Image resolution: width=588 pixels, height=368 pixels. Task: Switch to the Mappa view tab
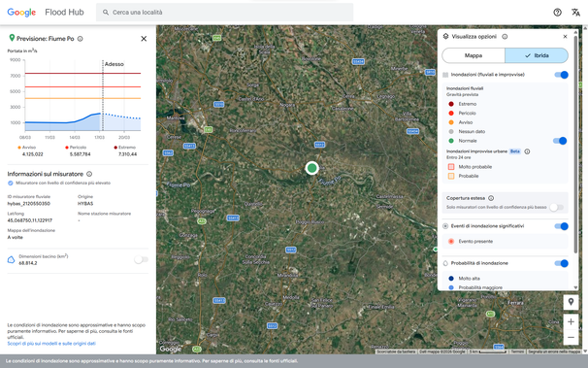[474, 55]
